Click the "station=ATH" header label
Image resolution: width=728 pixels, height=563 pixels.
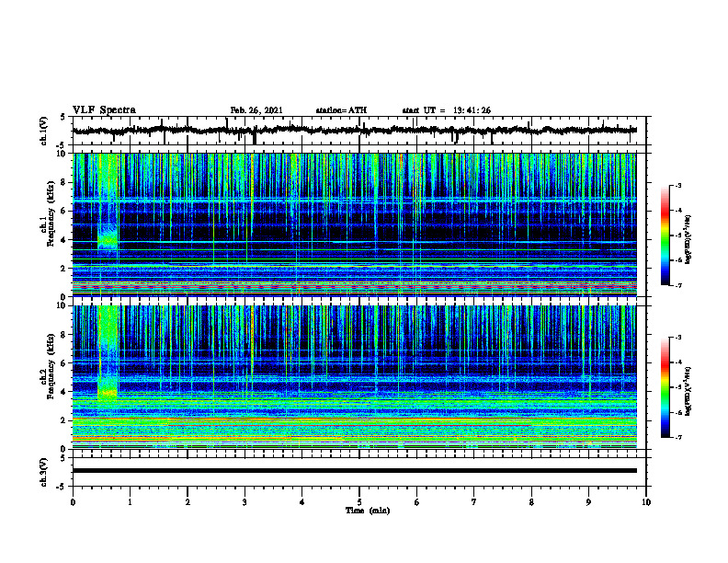341,110
